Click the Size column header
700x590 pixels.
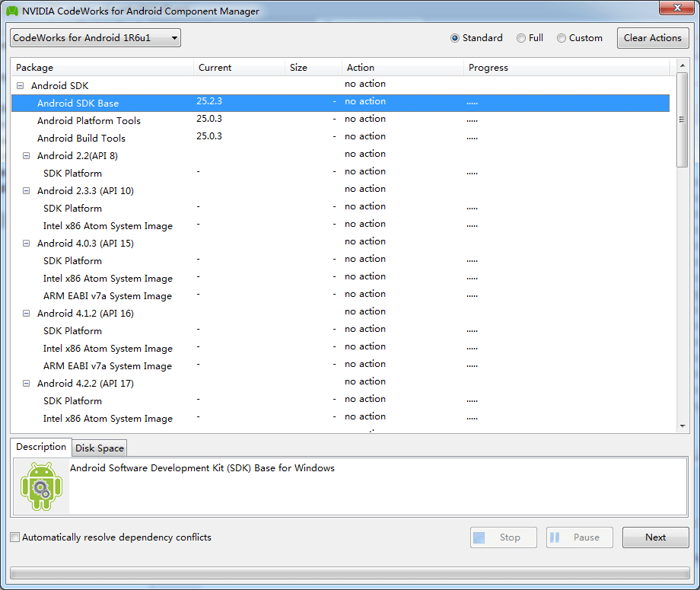[x=313, y=68]
